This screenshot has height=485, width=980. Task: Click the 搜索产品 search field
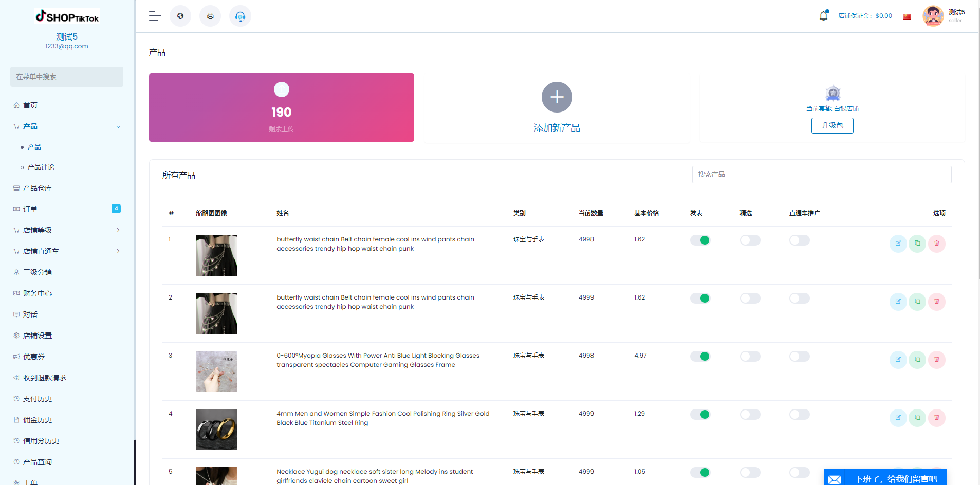[821, 175]
